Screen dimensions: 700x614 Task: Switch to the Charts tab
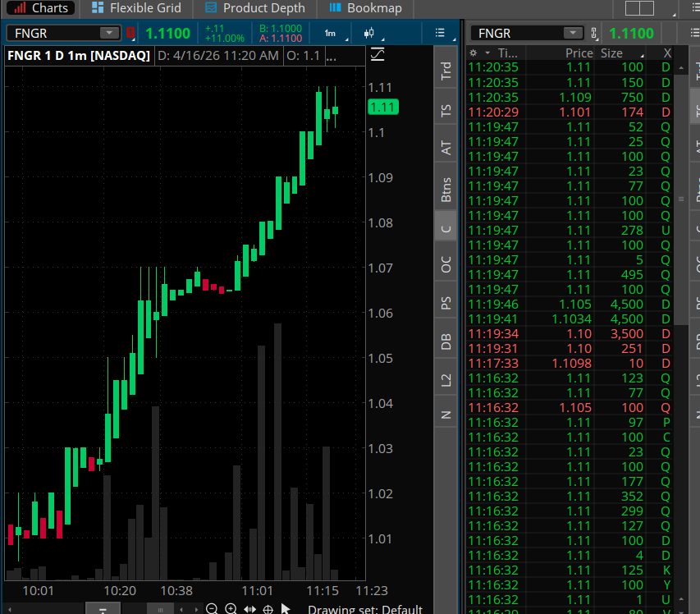(41, 8)
